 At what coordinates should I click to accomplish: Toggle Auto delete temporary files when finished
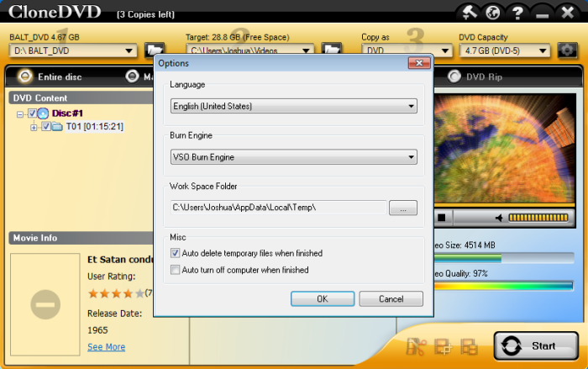(x=176, y=253)
